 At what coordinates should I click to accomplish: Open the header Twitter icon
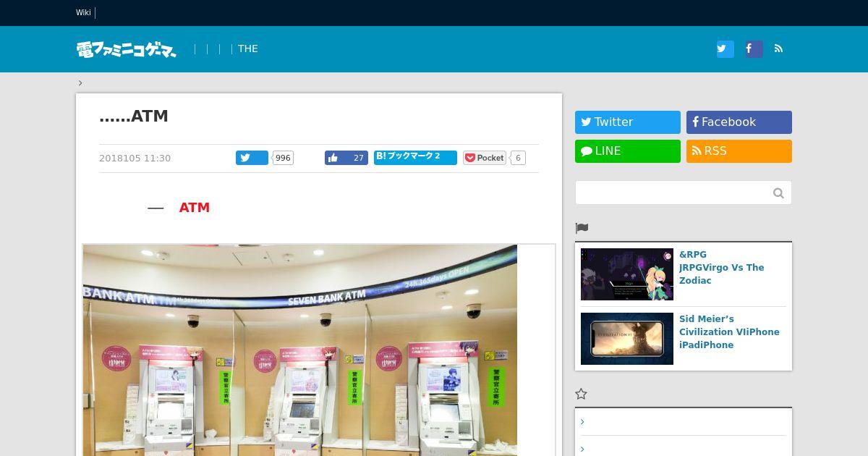[x=725, y=49]
